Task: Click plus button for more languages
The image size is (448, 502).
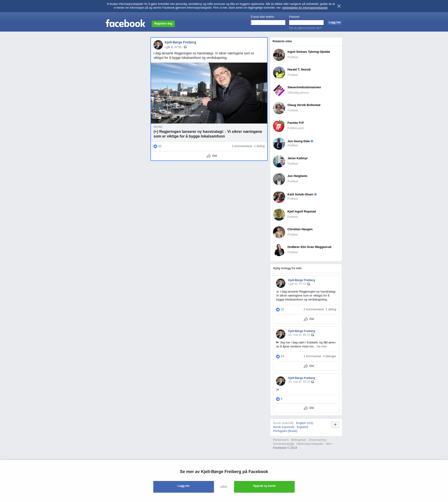Action: click(335, 425)
